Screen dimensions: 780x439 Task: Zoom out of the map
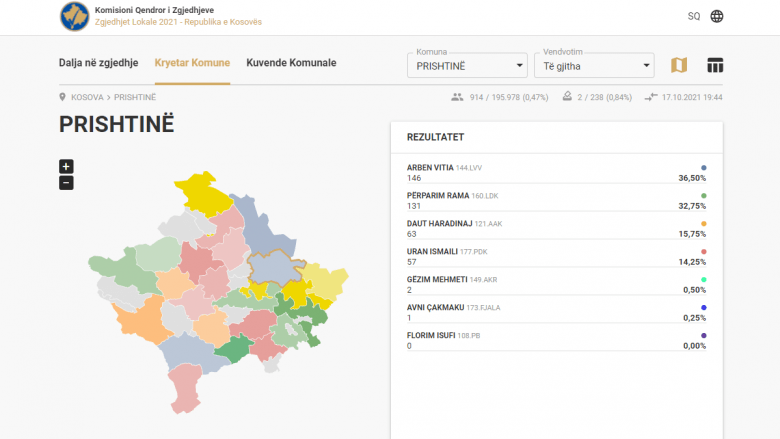(x=66, y=182)
